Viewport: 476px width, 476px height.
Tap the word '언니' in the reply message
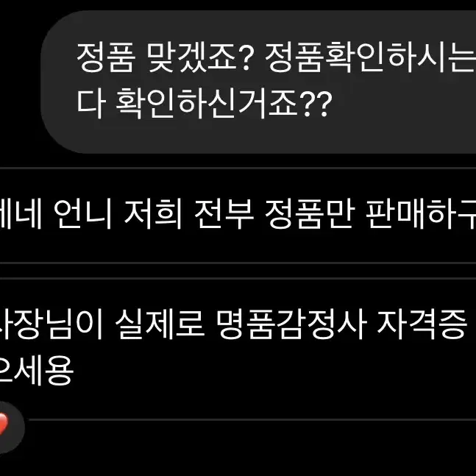[83, 213]
